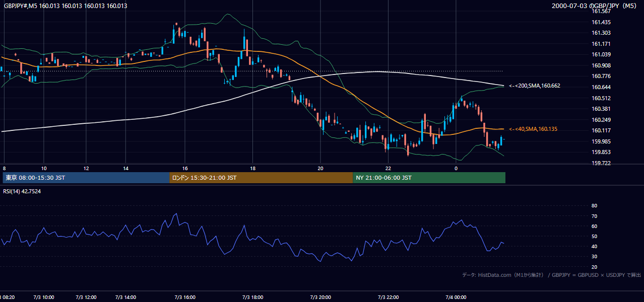Click the 7/4 00:00 bottom time label
644x302 pixels.
coord(456,297)
